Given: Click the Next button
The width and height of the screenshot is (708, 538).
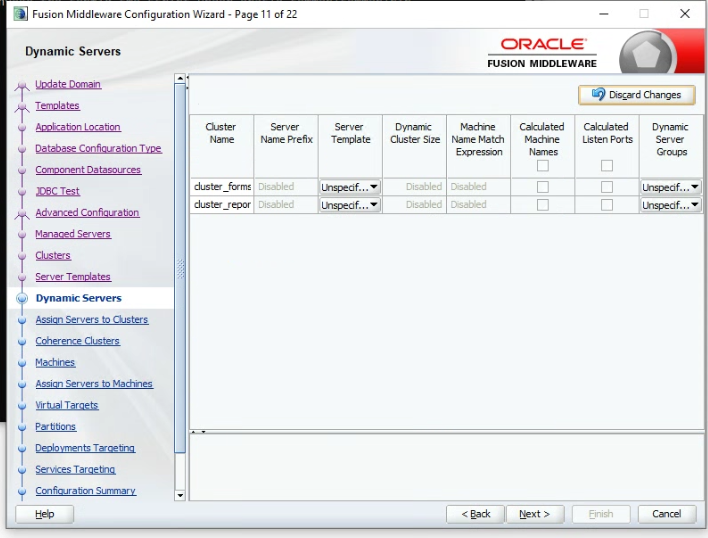Looking at the screenshot, I should pos(535,514).
